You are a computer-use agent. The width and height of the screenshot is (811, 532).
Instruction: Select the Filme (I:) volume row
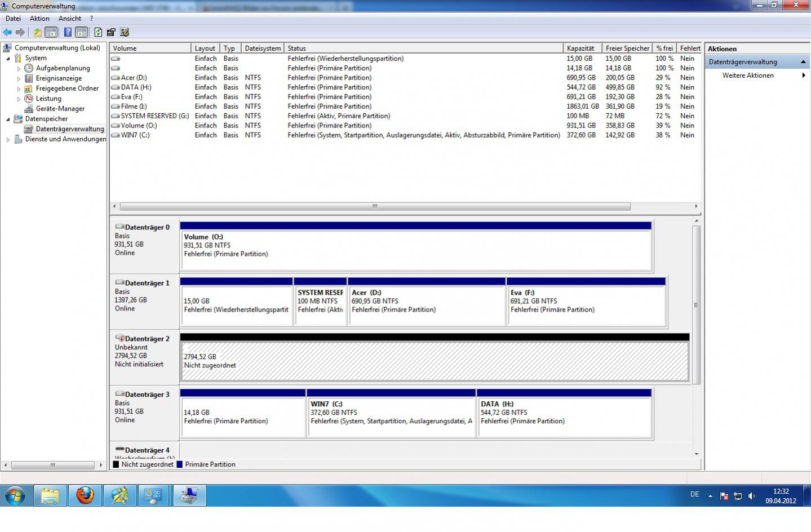406,107
